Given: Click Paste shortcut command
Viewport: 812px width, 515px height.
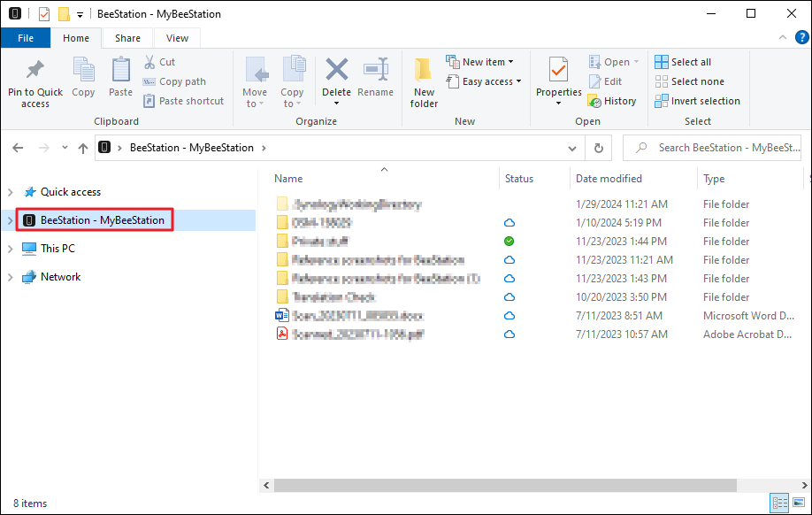Looking at the screenshot, I should [x=184, y=101].
